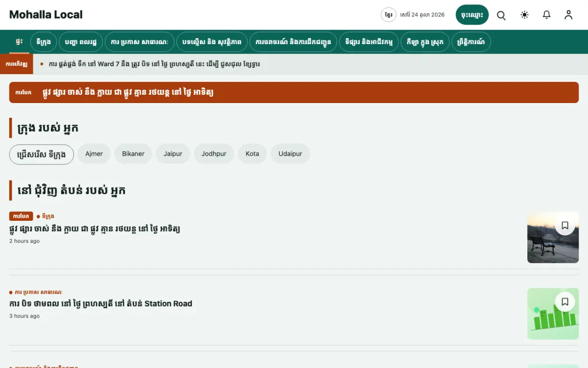
Task: Select the ការចរាចរណ៍ និងការដឹកជញ្ជូន tab
Action: pyautogui.click(x=294, y=42)
